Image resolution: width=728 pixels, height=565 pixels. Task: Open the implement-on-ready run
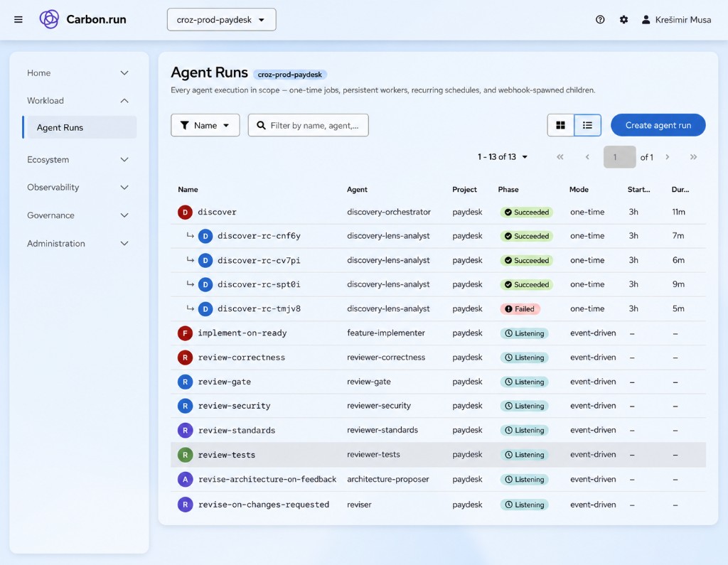242,333
